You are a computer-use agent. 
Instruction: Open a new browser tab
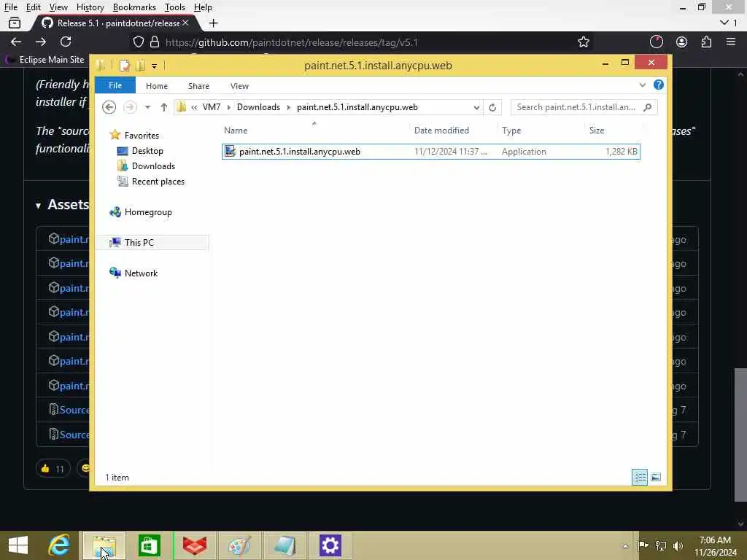click(x=214, y=23)
